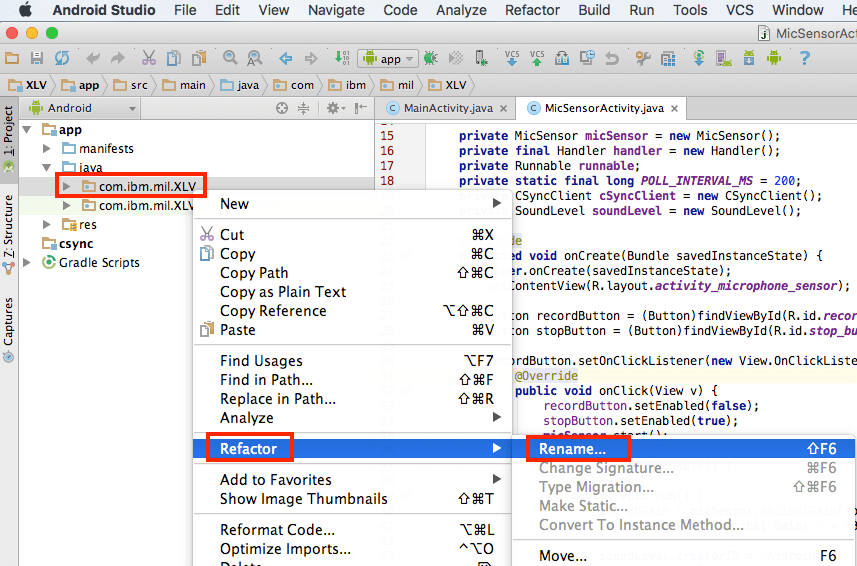Open Add to Favorites submenu
This screenshot has width=857, height=566.
[353, 479]
